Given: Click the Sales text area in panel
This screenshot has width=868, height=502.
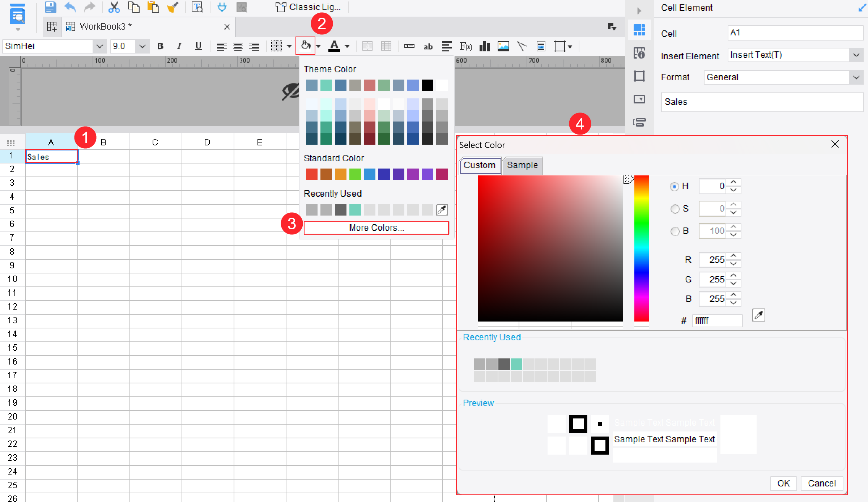Looking at the screenshot, I should point(762,102).
